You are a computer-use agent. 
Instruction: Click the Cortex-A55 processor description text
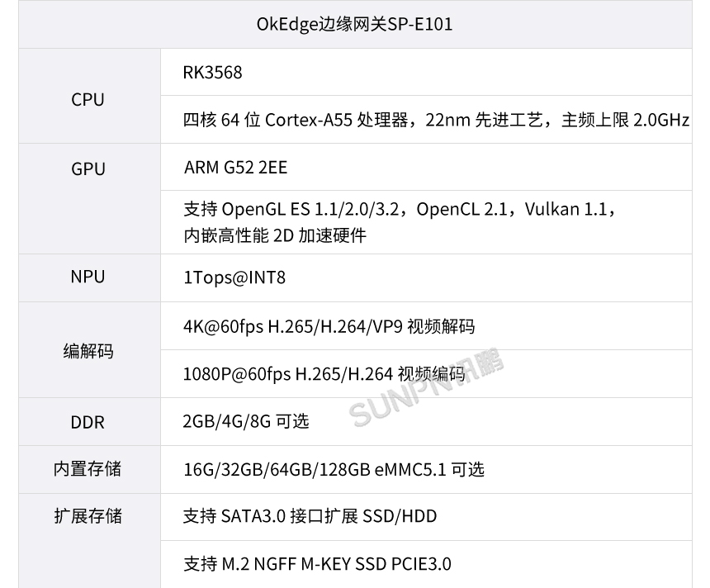pos(435,120)
